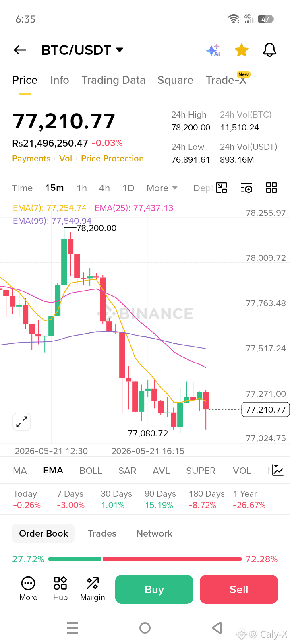Tap the Vol link
290x644 pixels.
click(66, 159)
